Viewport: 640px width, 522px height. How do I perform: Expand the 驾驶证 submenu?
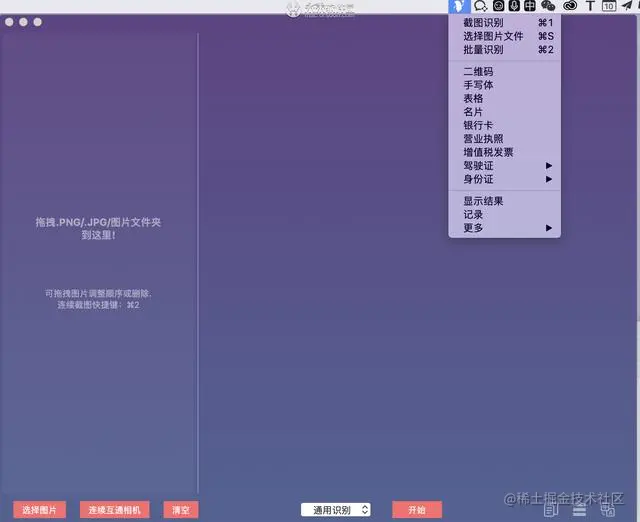504,166
